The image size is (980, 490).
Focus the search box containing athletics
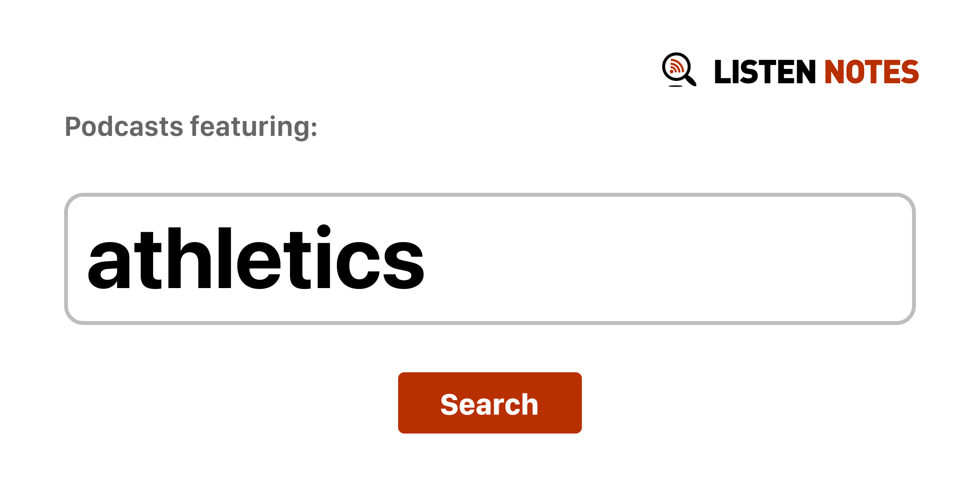pyautogui.click(x=489, y=259)
